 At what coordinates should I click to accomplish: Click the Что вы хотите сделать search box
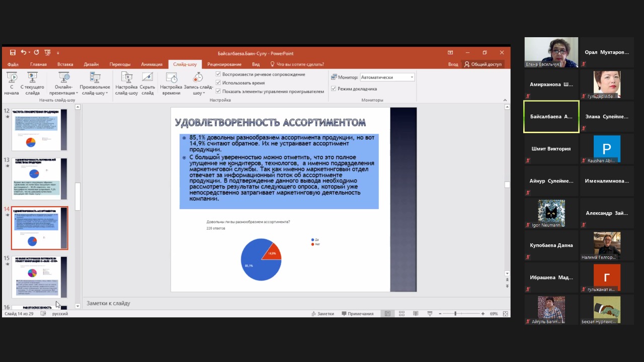coord(297,64)
